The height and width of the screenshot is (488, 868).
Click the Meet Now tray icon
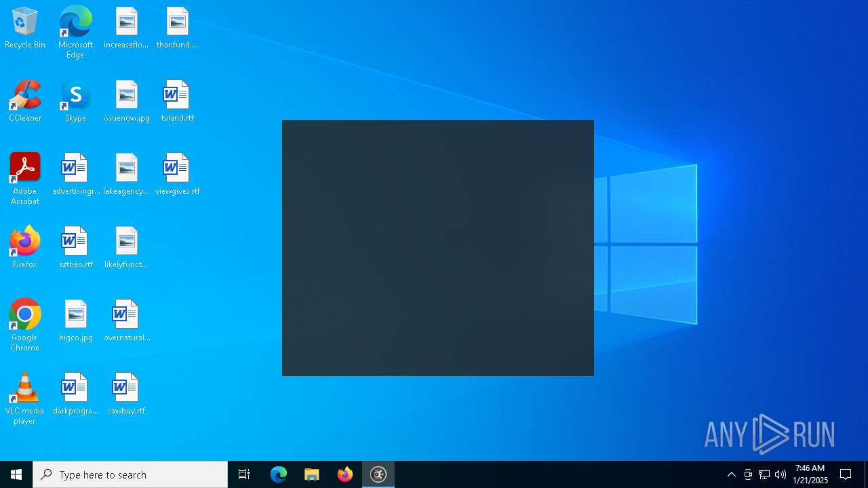[x=748, y=474]
